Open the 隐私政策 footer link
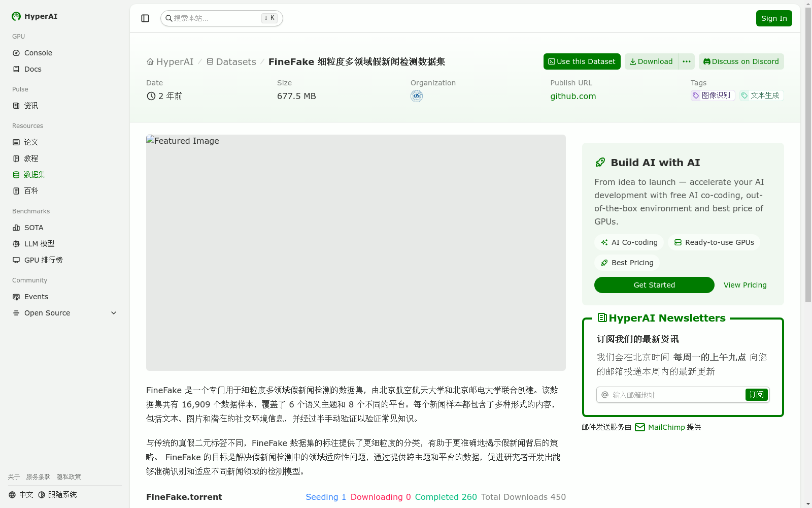 point(69,477)
